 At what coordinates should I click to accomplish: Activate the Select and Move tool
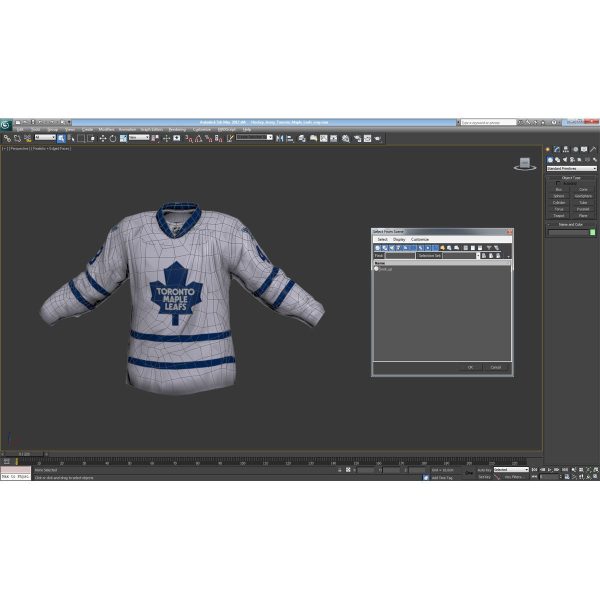103,139
